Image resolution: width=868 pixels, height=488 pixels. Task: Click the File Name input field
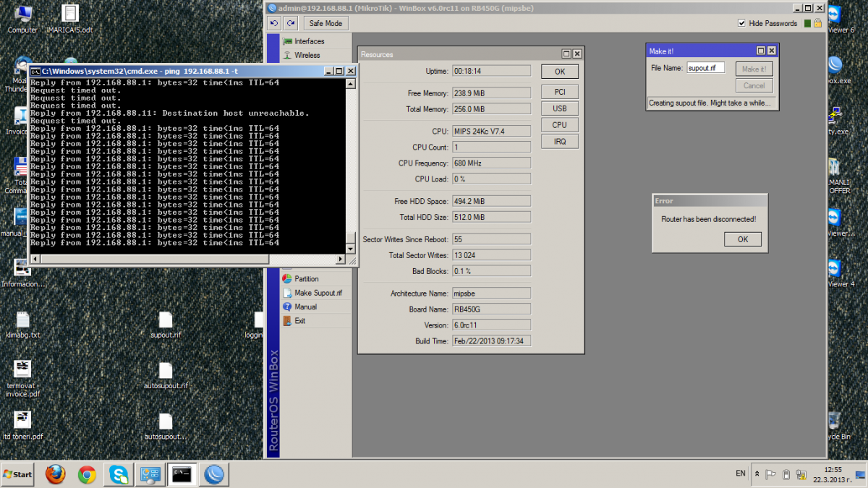pos(705,68)
